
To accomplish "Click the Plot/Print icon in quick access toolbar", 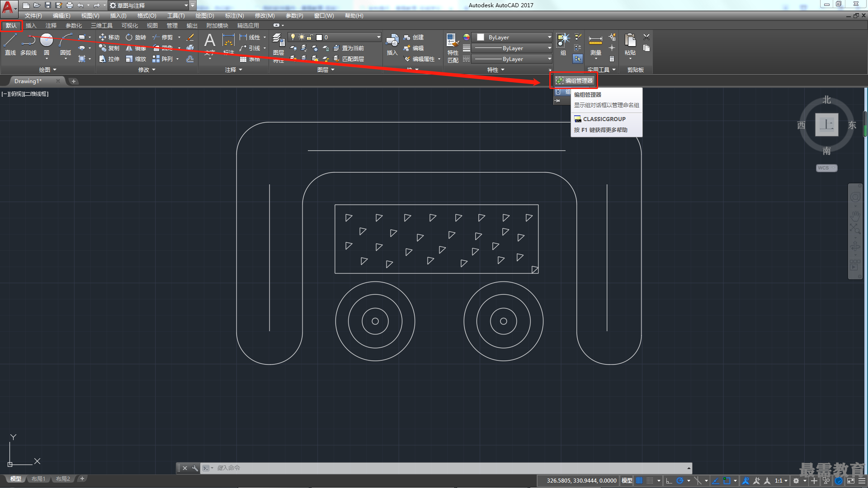I will point(70,5).
